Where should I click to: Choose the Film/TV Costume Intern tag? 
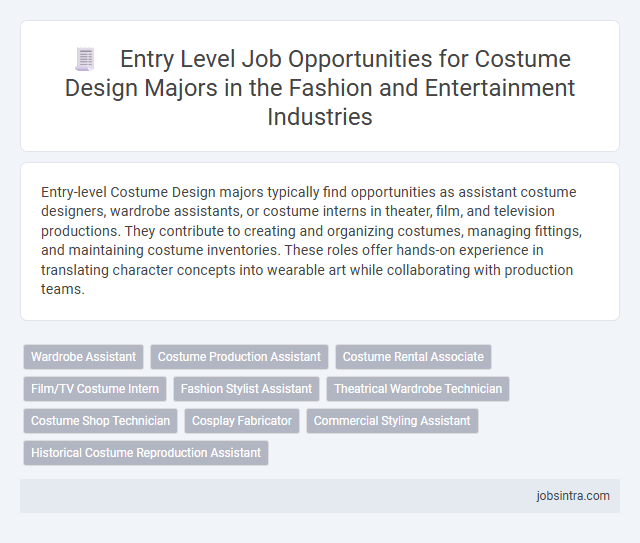95,389
